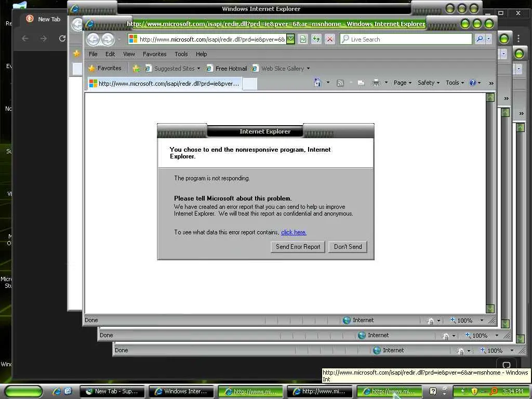Image resolution: width=532 pixels, height=399 pixels.
Task: Click the security shield icon in system tray
Action: coord(474,391)
